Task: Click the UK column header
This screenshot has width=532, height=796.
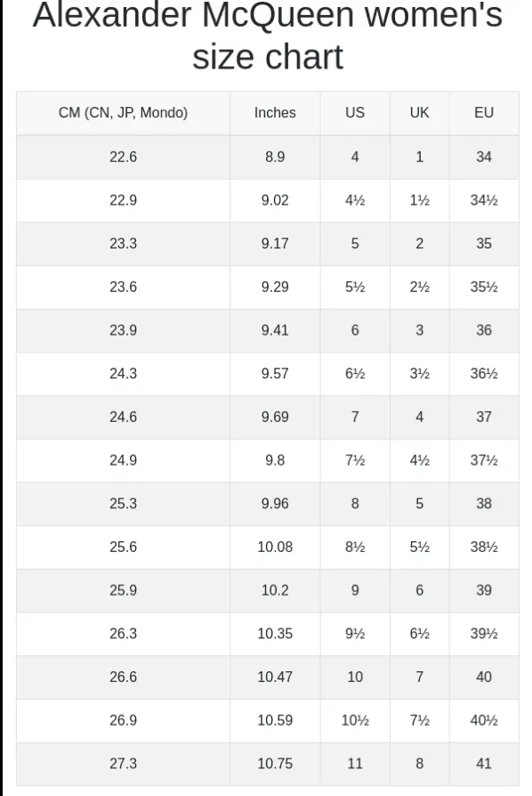Action: [419, 113]
